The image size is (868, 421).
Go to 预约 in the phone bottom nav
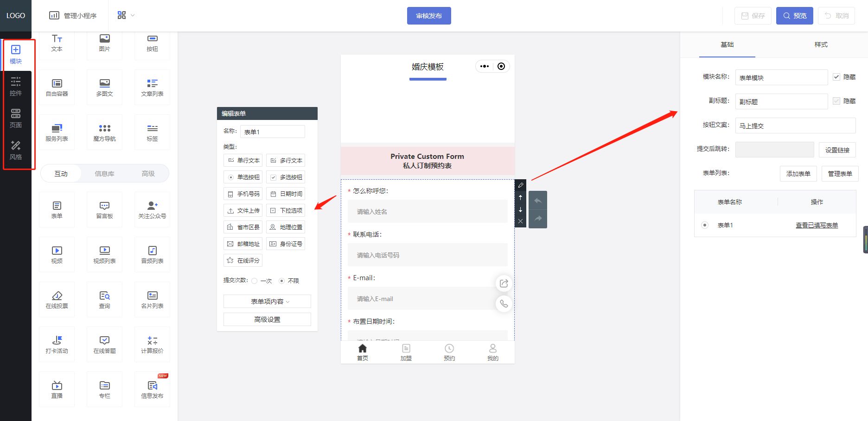pos(449,352)
